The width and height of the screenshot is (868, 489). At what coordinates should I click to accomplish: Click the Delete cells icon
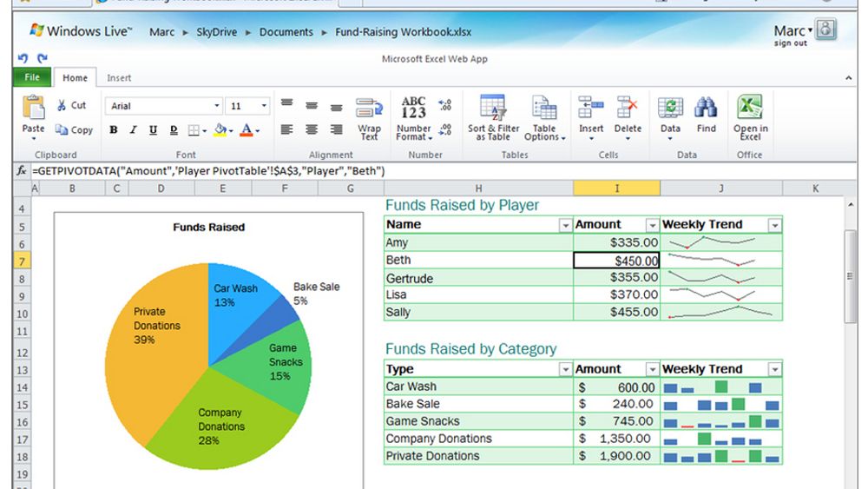628,107
